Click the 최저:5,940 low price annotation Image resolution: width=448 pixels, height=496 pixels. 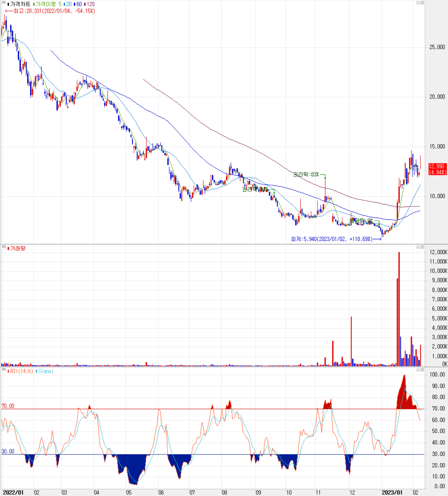coord(336,239)
